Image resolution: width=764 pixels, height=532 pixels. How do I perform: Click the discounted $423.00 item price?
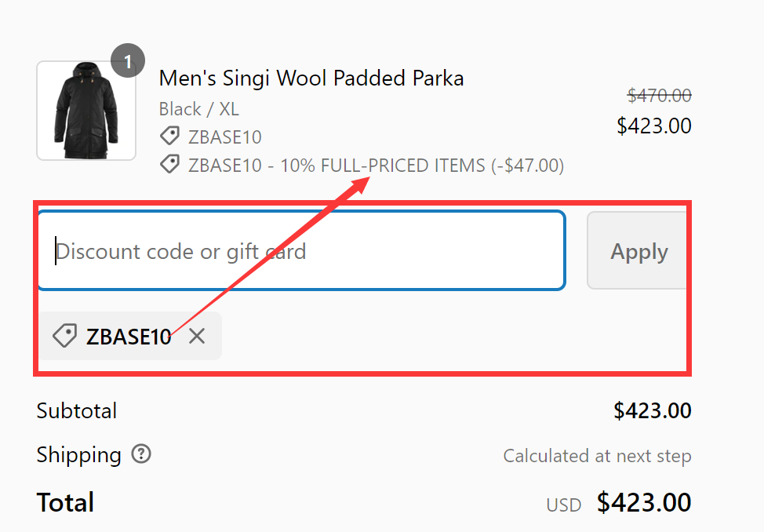click(x=654, y=126)
